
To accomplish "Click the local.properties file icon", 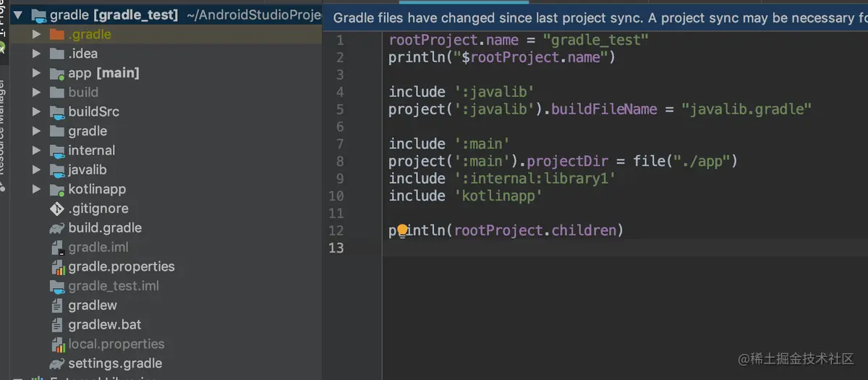I will click(x=58, y=345).
